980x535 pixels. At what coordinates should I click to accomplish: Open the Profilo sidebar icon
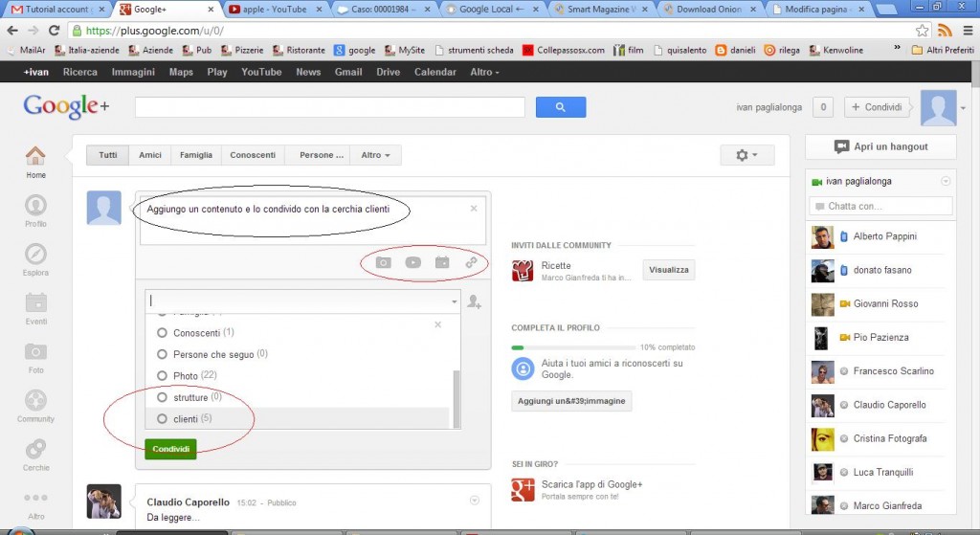pyautogui.click(x=35, y=205)
